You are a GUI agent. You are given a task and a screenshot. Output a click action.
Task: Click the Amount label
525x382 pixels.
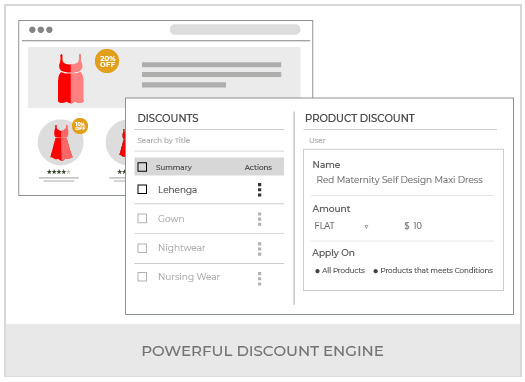pyautogui.click(x=331, y=209)
